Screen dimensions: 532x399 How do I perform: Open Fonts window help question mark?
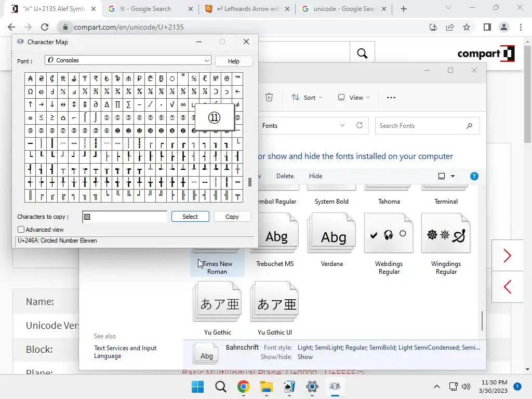(x=474, y=176)
